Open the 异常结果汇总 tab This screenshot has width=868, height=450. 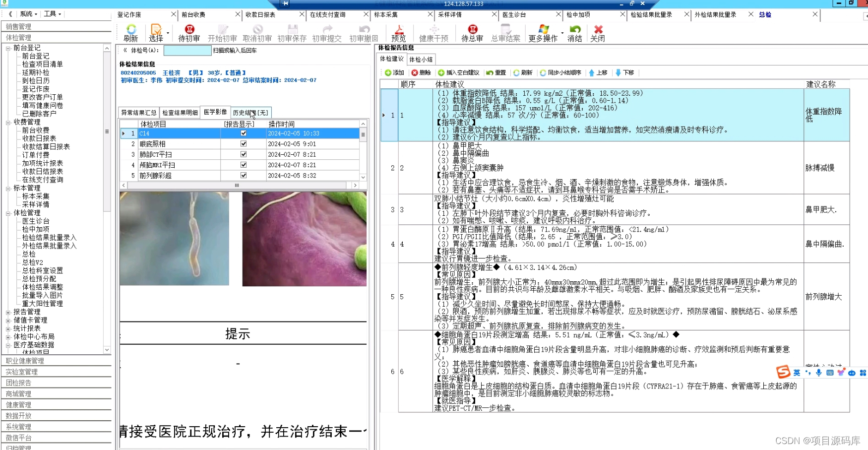(139, 113)
